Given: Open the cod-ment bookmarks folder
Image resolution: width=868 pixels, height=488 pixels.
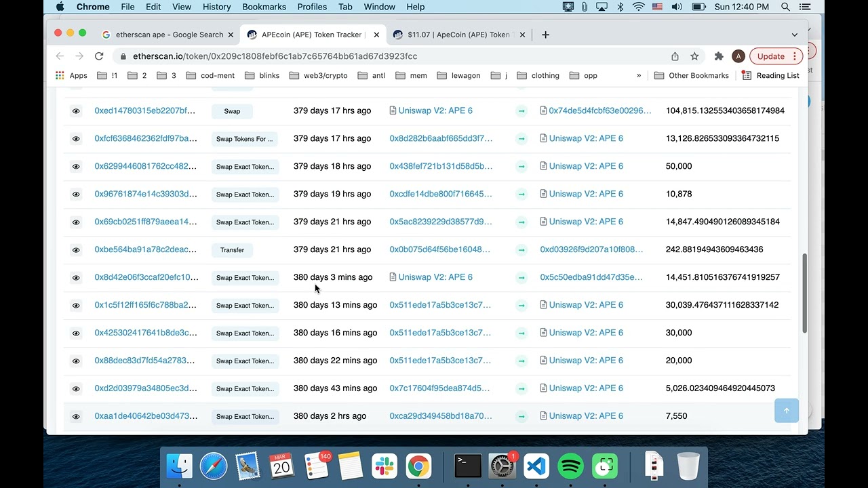Looking at the screenshot, I should click(210, 75).
